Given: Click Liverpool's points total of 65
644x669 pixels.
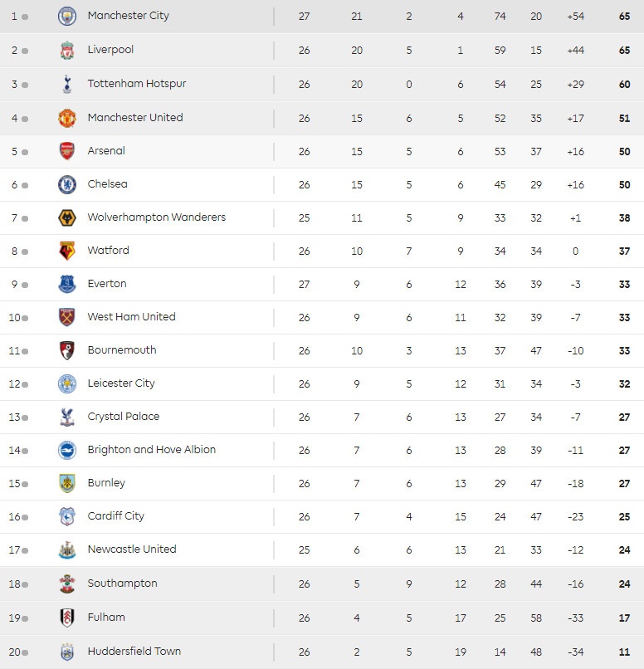Looking at the screenshot, I should click(x=624, y=51).
